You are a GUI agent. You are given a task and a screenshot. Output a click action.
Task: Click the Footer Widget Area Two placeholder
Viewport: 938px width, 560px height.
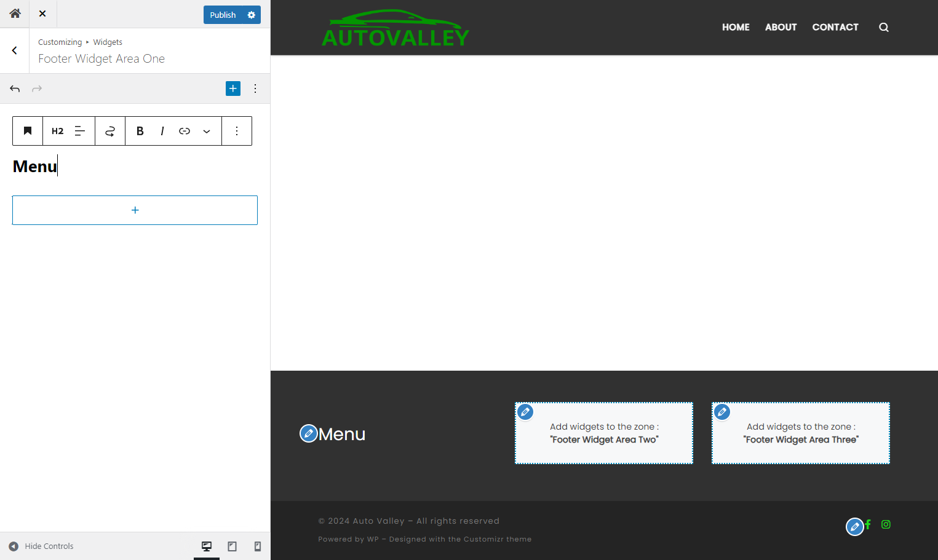tap(604, 433)
